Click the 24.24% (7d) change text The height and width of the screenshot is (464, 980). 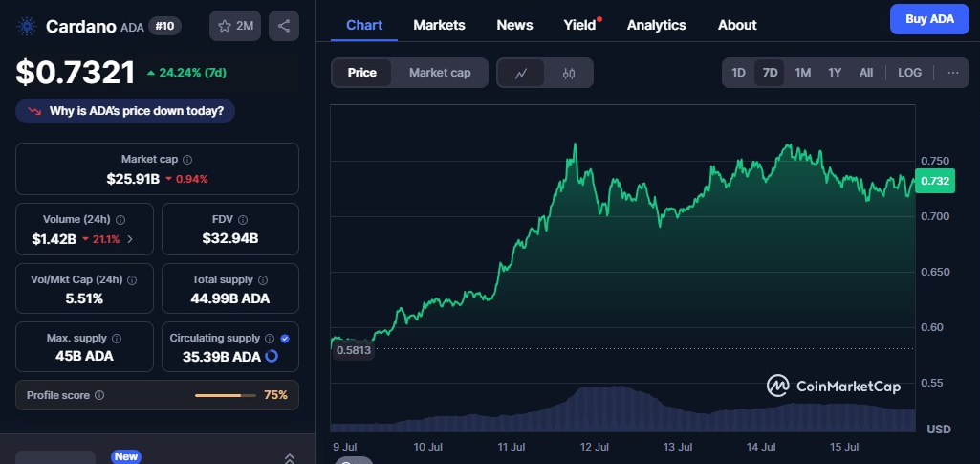click(x=194, y=73)
